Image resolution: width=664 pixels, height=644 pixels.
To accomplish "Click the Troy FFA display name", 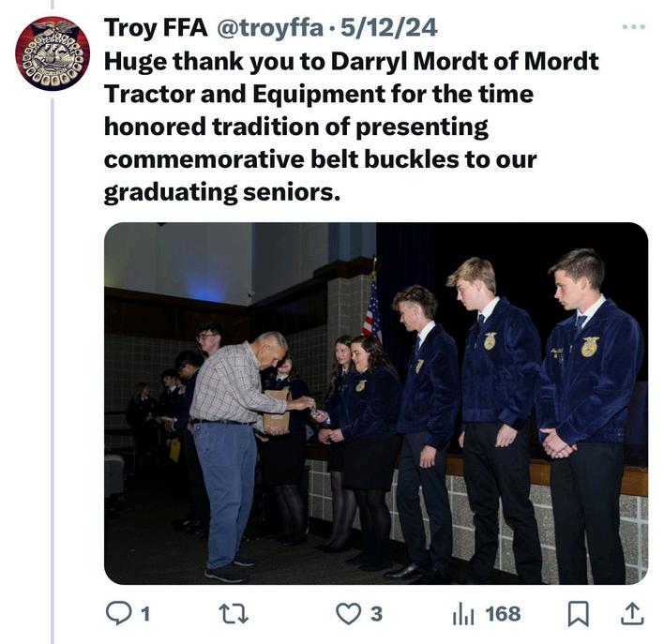I will point(157,27).
